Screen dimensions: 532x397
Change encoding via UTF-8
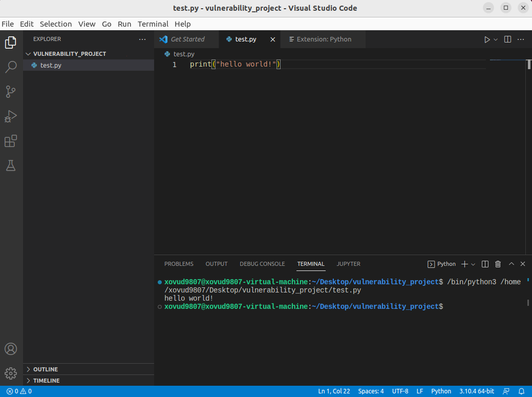[400, 391]
